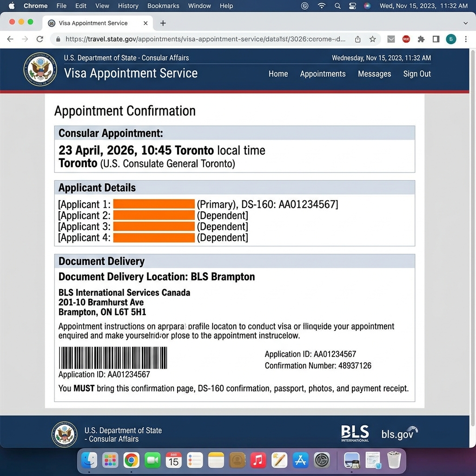Open the profile avatar B
Screen dimensions: 476x476
(451, 39)
